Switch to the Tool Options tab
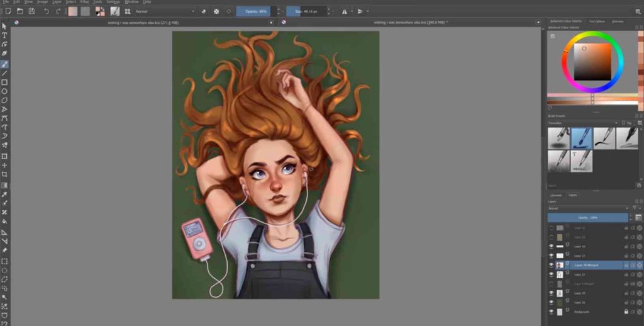This screenshot has width=644, height=326. coord(597,21)
